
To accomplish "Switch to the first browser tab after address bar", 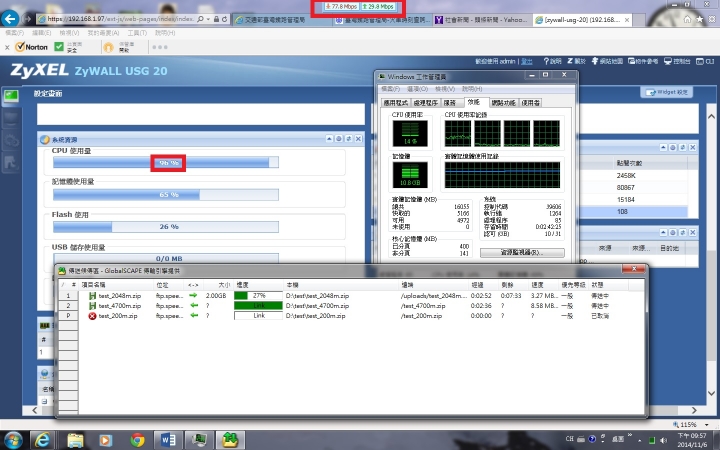I will pos(281,20).
